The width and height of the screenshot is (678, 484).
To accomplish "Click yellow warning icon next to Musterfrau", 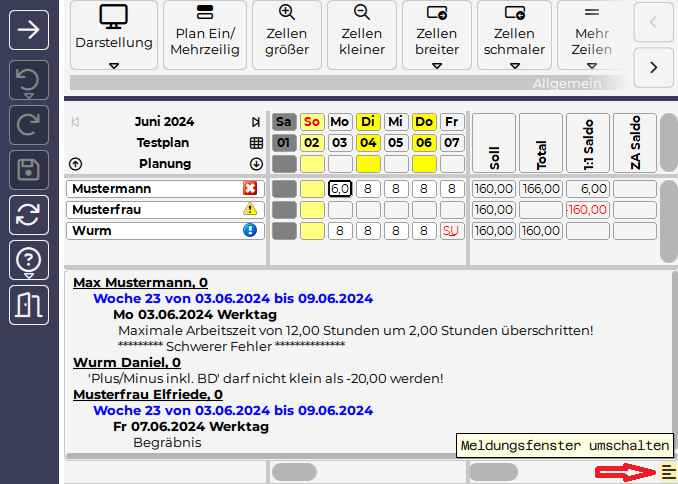I will [x=249, y=209].
